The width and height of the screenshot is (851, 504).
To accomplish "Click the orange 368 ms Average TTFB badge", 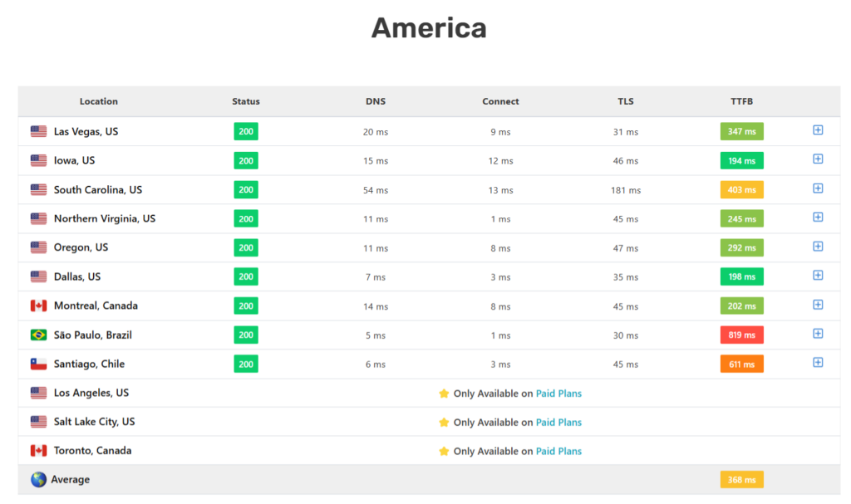I will click(x=741, y=479).
